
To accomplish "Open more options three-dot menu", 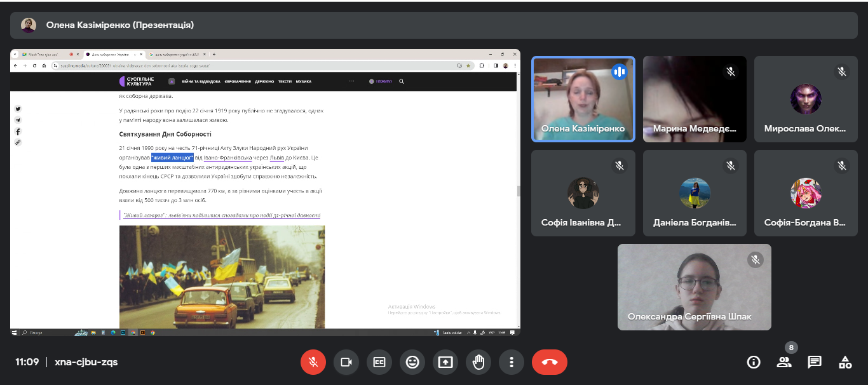I will pyautogui.click(x=512, y=362).
